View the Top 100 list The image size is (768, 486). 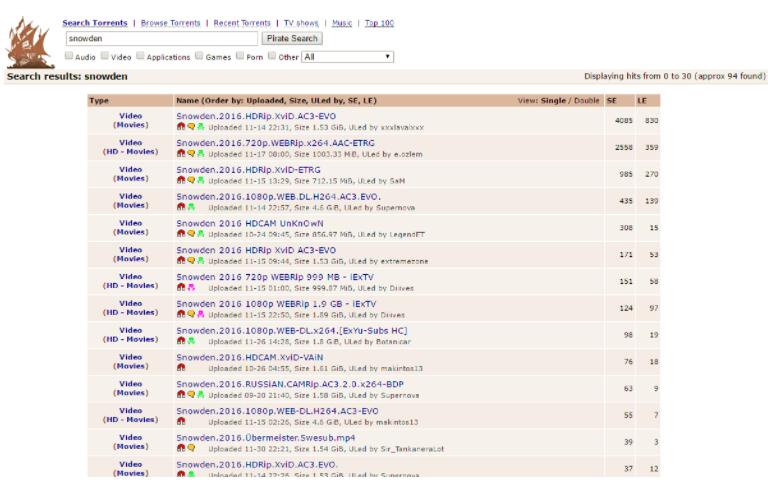point(379,23)
